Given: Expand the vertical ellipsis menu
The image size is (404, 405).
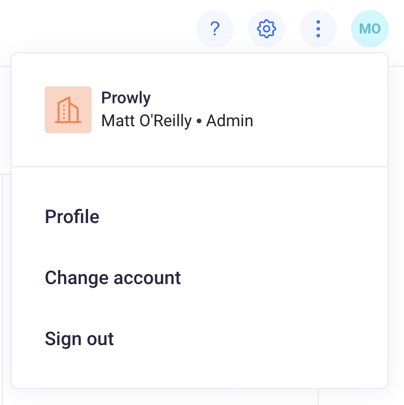Looking at the screenshot, I should point(318,29).
